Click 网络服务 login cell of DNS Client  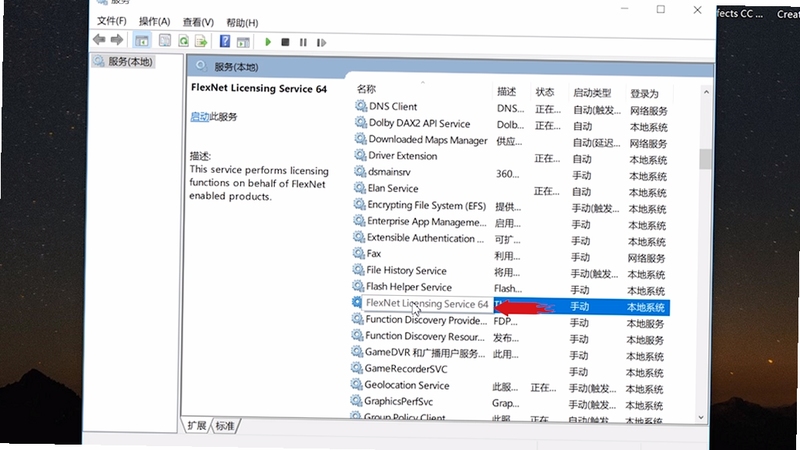point(648,111)
